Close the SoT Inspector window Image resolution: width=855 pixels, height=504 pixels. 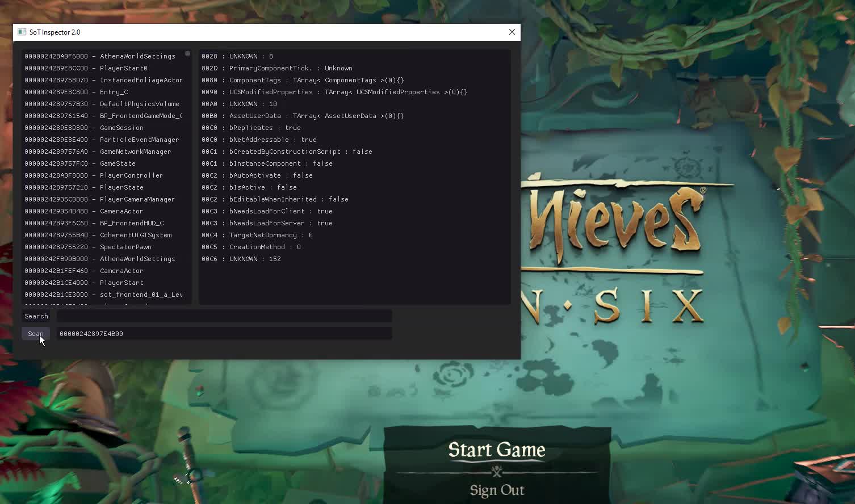(512, 32)
